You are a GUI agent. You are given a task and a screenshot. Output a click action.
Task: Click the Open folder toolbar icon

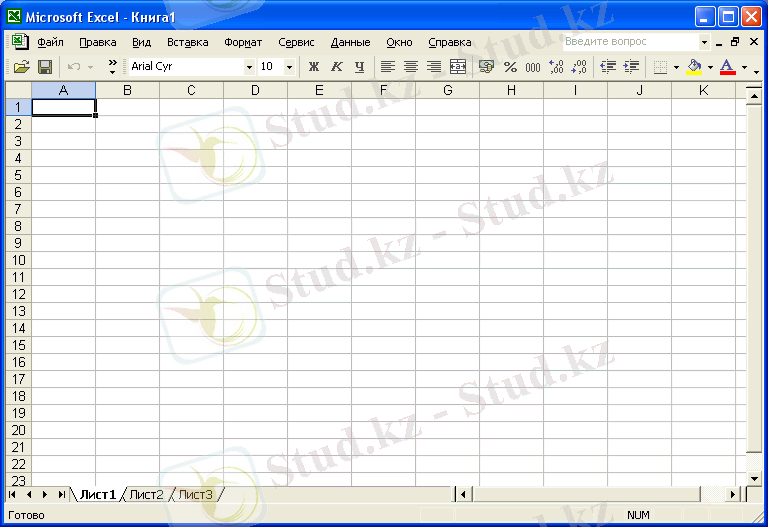click(22, 67)
